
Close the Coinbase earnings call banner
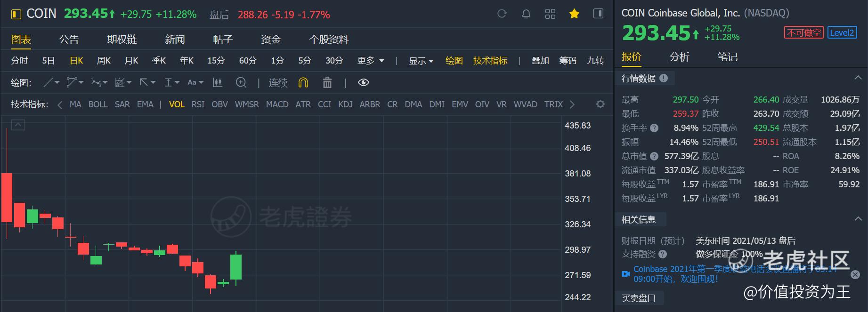tap(855, 274)
